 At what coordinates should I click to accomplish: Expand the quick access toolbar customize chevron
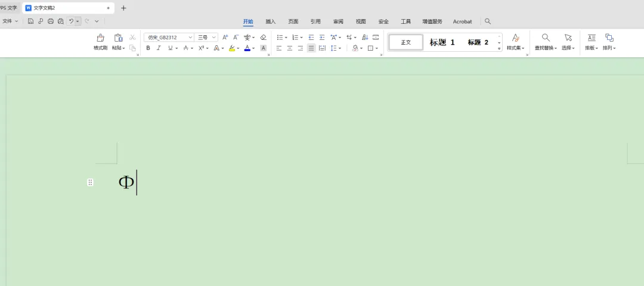(x=97, y=21)
